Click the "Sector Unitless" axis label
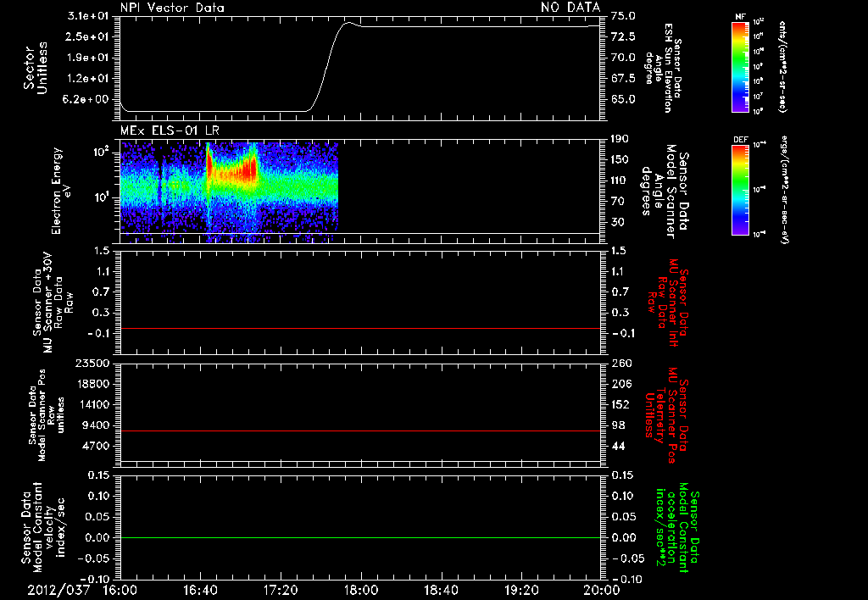Screen dimensions: 868x600 click(x=36, y=68)
